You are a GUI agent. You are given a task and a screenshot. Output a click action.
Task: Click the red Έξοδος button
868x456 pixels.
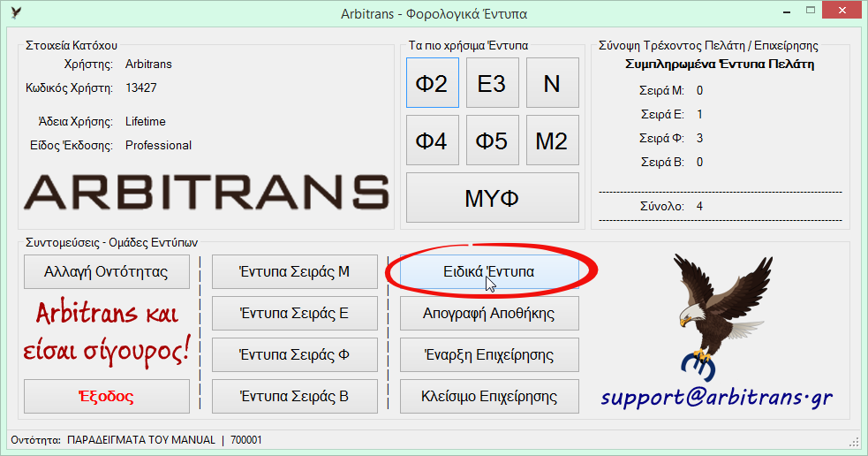[106, 396]
